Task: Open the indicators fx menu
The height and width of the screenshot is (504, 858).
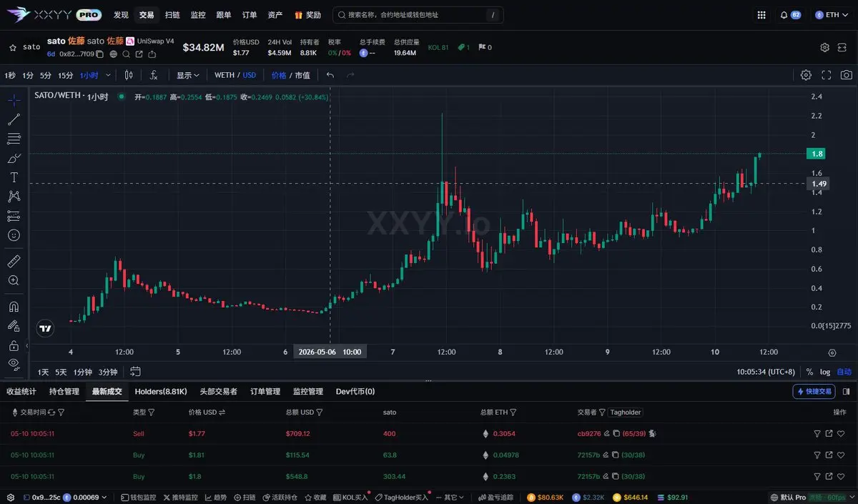Action: (153, 75)
